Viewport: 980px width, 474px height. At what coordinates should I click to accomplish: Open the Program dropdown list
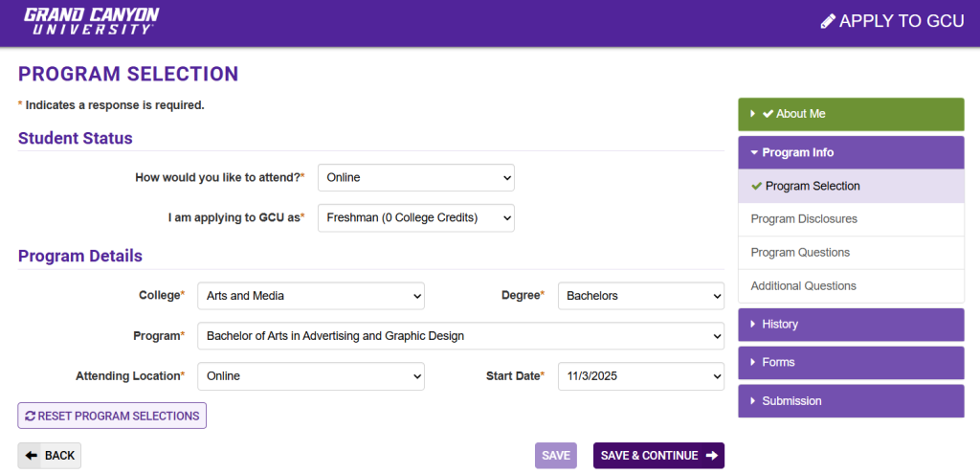coord(460,336)
